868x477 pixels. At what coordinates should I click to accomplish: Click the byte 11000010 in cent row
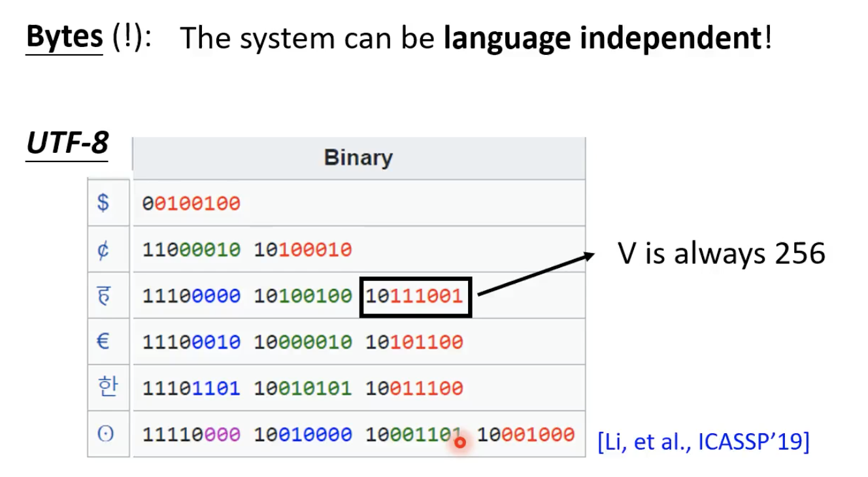pyautogui.click(x=192, y=250)
